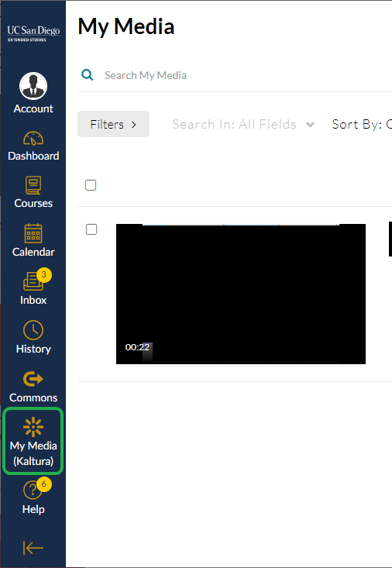The height and width of the screenshot is (568, 392).
Task: Click the UC San Diego Extended Studies logo
Action: coord(33,33)
